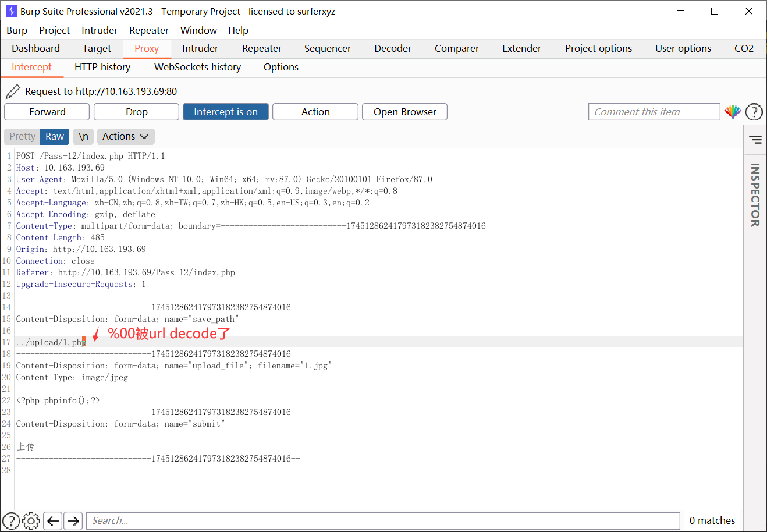Open the Action menu button
The width and height of the screenshot is (767, 532).
[x=315, y=112]
